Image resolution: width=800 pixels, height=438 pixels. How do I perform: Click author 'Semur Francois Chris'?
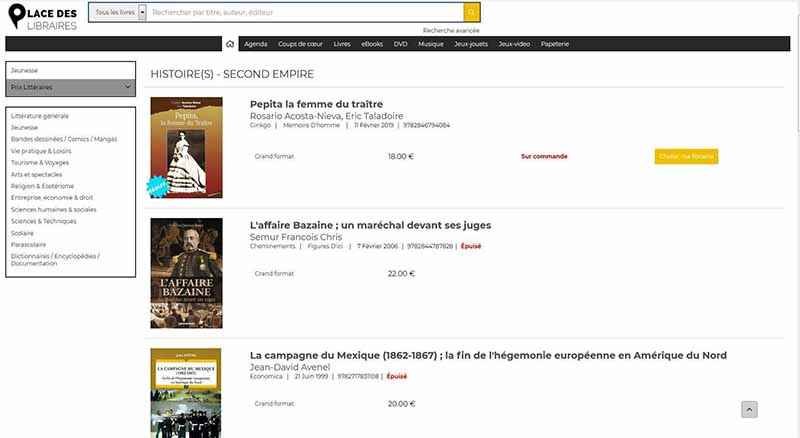click(x=296, y=237)
